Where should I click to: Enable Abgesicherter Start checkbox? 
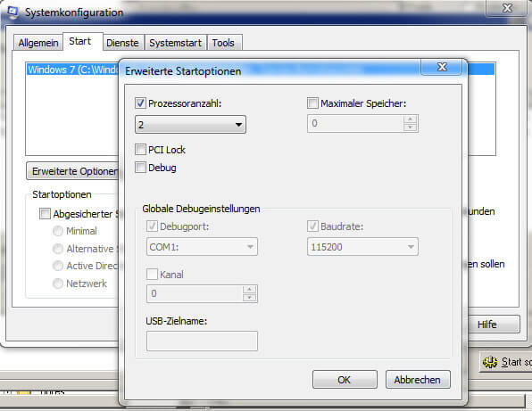(x=45, y=214)
